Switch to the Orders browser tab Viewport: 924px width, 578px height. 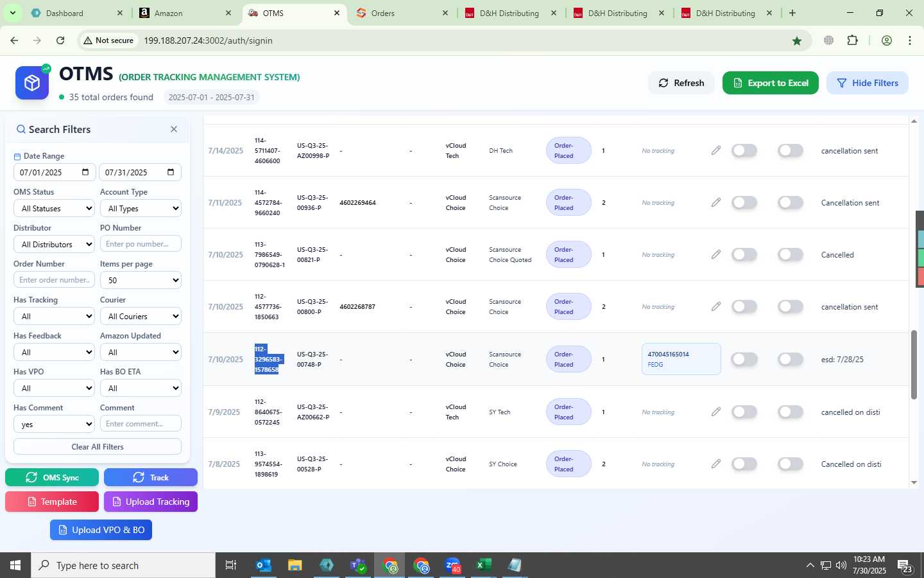pos(401,13)
